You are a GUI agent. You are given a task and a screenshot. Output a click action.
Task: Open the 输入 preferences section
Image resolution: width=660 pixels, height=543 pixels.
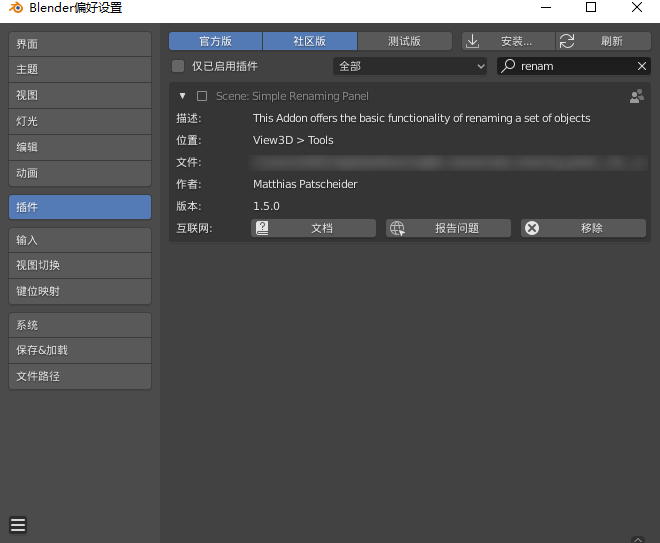click(x=80, y=240)
